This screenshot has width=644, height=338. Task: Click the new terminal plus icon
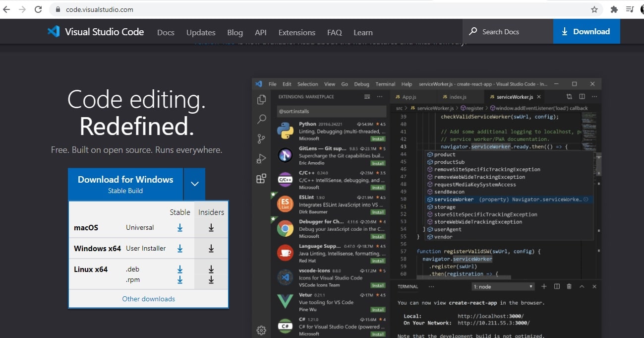[x=544, y=286]
